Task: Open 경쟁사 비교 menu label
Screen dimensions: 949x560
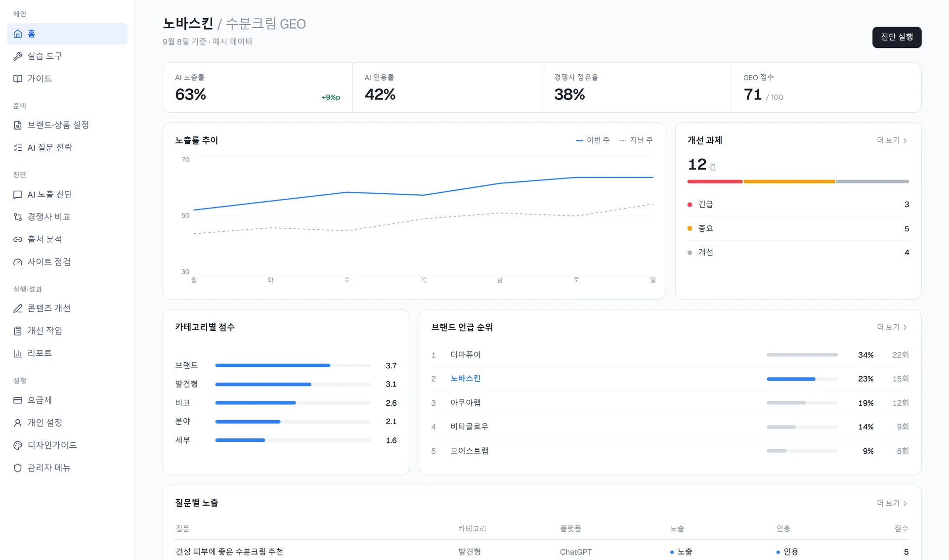Action: pos(49,217)
